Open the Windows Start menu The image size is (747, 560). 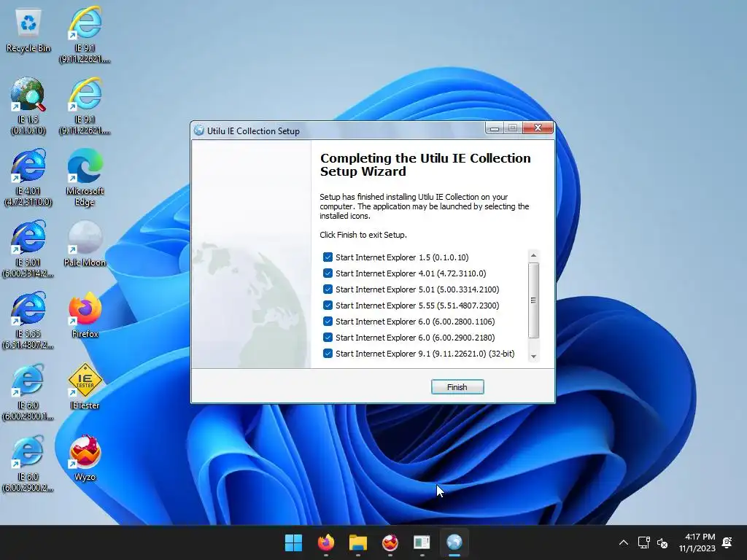(x=293, y=542)
